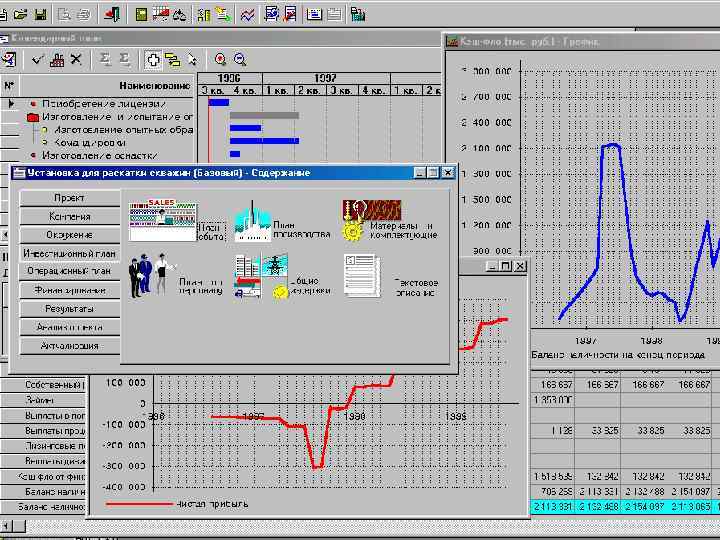Click the yellow list with green arrow icon
The height and width of the screenshot is (540, 720).
coord(223,15)
